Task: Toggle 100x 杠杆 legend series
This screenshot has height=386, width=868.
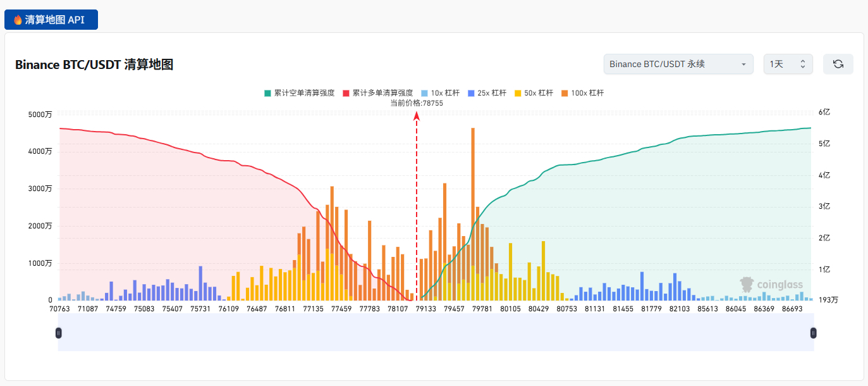Action: point(582,93)
